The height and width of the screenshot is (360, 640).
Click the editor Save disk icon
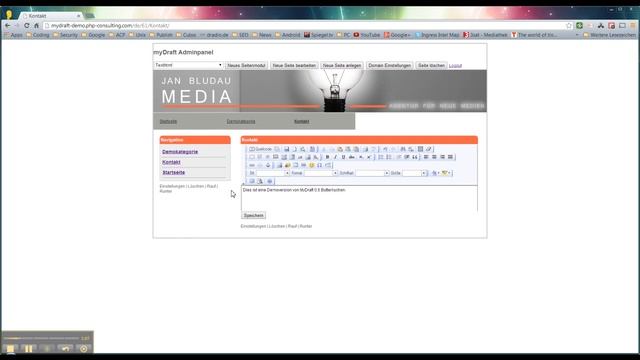[287, 149]
